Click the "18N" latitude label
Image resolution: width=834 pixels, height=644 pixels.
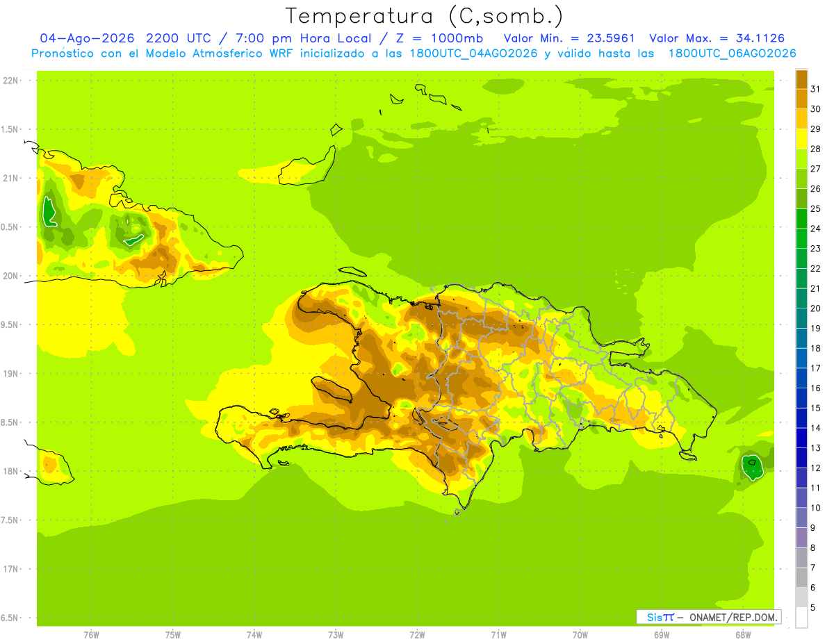point(10,471)
